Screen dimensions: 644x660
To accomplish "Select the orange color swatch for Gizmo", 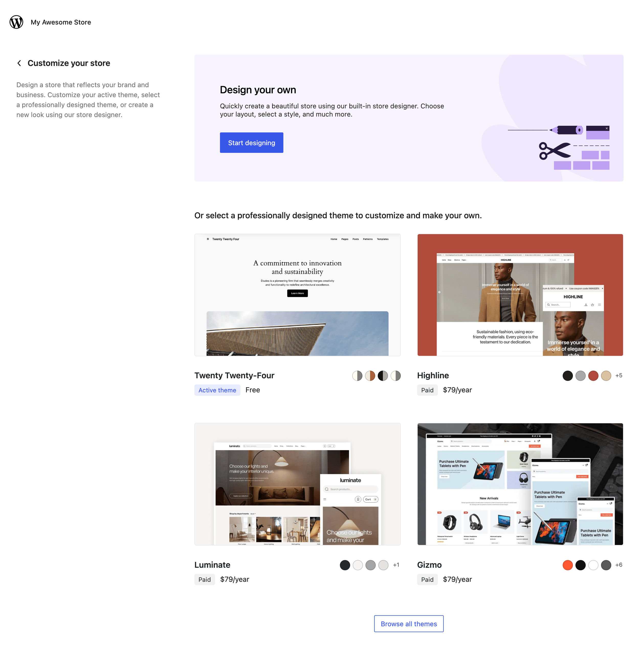I will 568,565.
